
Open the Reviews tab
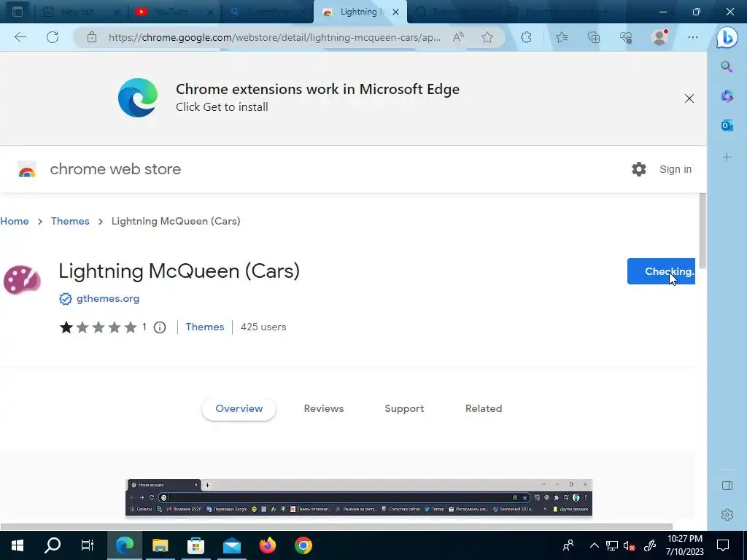pyautogui.click(x=323, y=408)
